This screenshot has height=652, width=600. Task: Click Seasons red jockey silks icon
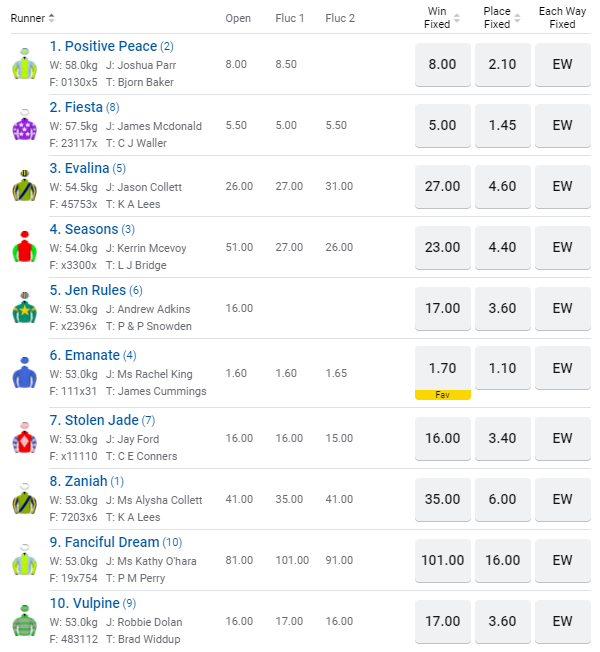tap(24, 246)
